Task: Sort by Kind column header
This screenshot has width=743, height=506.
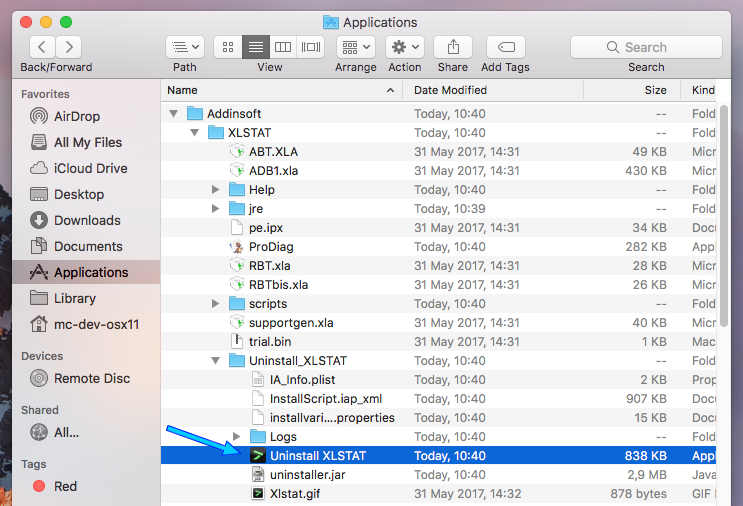Action: (698, 90)
